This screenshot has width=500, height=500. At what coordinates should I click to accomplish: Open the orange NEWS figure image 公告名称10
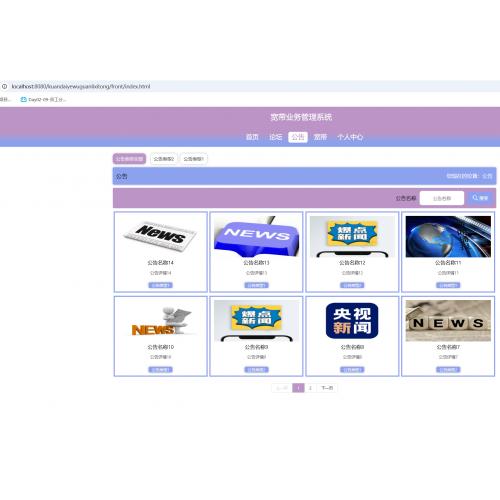pyautogui.click(x=160, y=321)
